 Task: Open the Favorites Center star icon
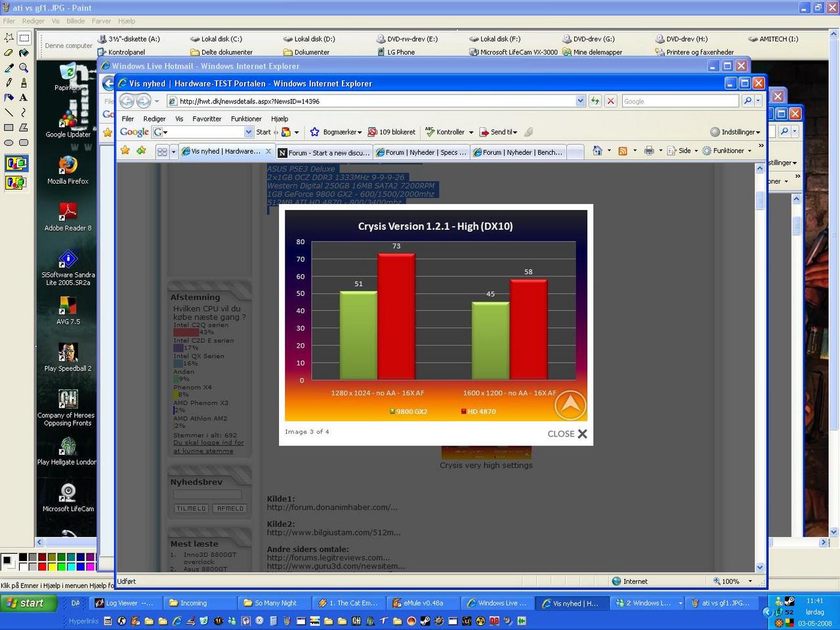pos(125,151)
